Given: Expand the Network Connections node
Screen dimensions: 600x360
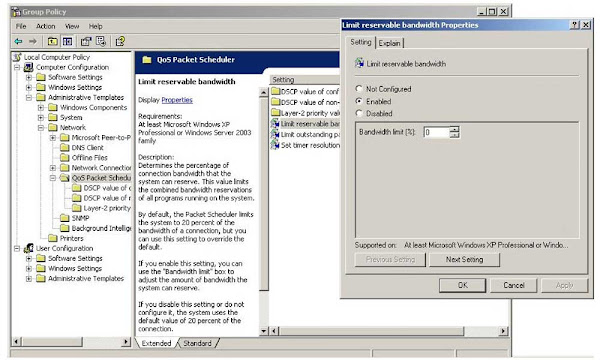Looking at the screenshot, I should [53, 168].
